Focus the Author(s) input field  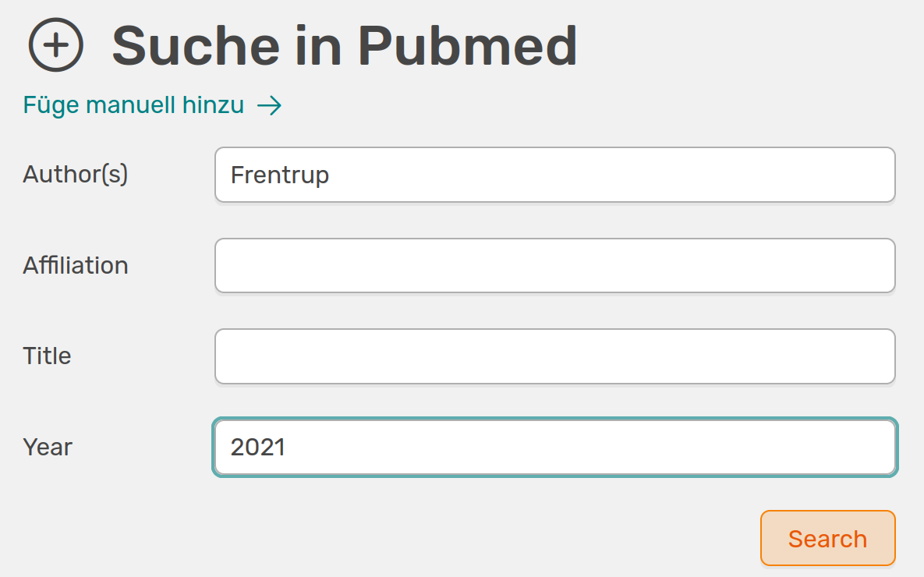coord(554,175)
